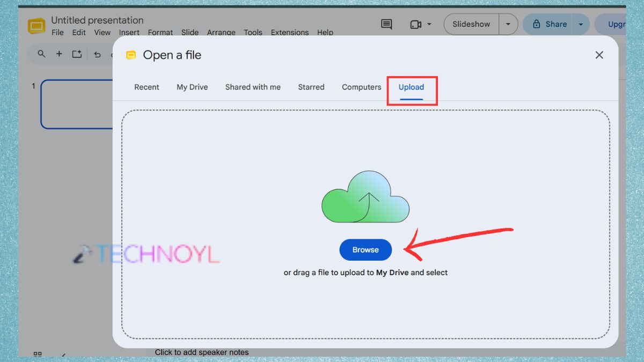
Task: Switch to the My Drive tab
Action: coord(192,87)
